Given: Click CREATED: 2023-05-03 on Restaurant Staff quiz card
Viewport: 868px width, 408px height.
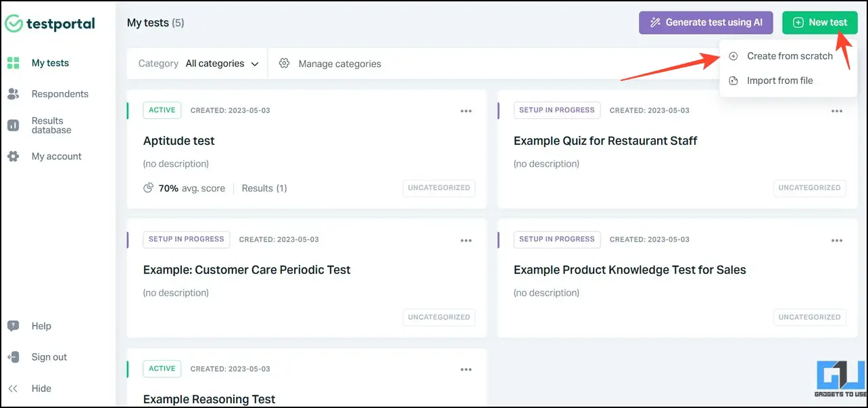Looking at the screenshot, I should point(650,110).
